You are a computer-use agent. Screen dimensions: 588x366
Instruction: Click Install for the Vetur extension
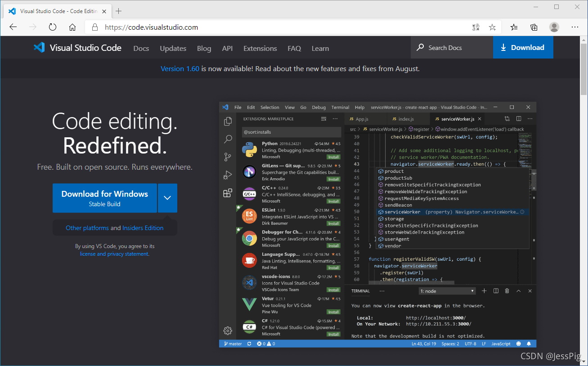pos(333,312)
